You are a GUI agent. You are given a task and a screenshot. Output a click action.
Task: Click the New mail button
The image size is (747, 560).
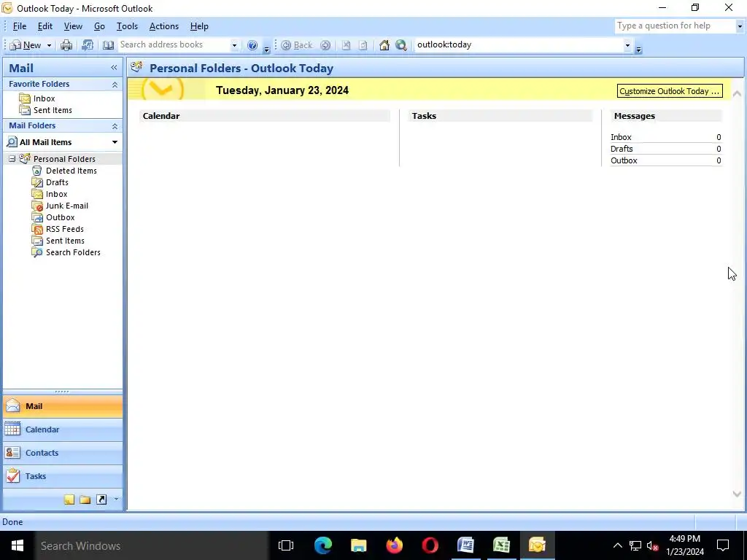[26, 45]
